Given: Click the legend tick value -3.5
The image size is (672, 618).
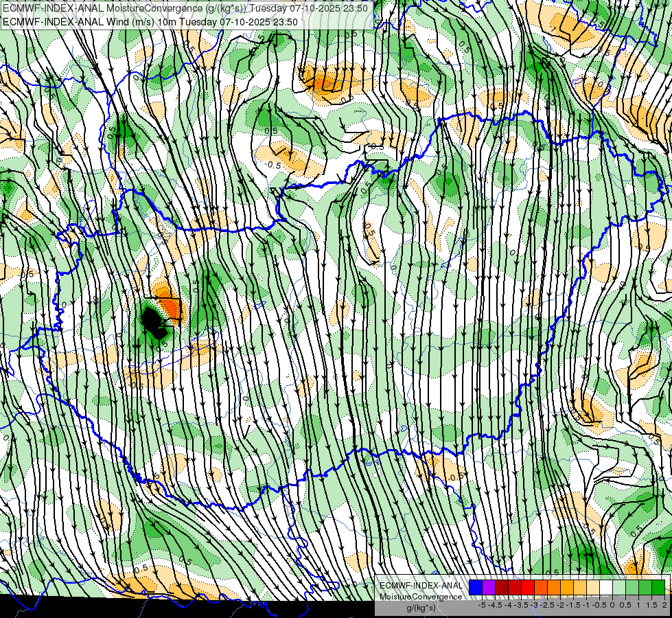Looking at the screenshot, I should pyautogui.click(x=521, y=605).
